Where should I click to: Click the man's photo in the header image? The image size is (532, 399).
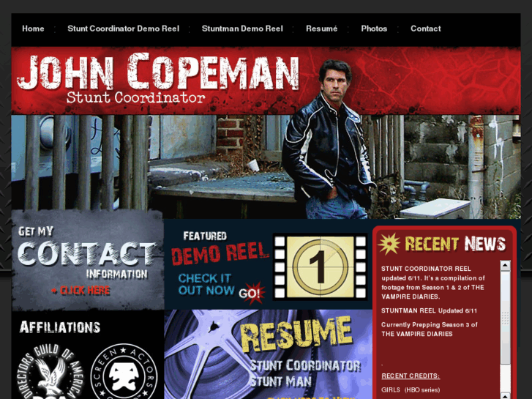click(x=329, y=139)
